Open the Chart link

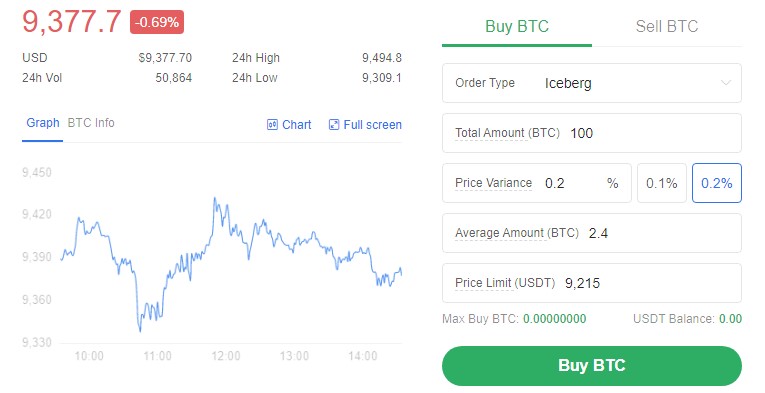point(289,125)
